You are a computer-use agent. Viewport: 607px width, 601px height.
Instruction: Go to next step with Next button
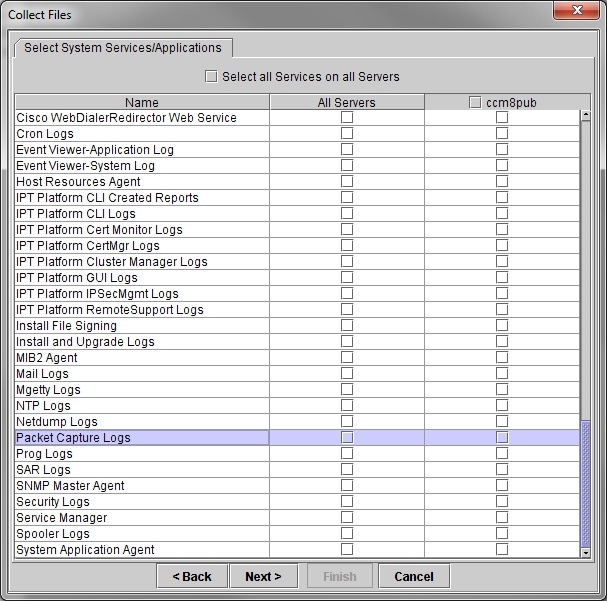[x=264, y=576]
